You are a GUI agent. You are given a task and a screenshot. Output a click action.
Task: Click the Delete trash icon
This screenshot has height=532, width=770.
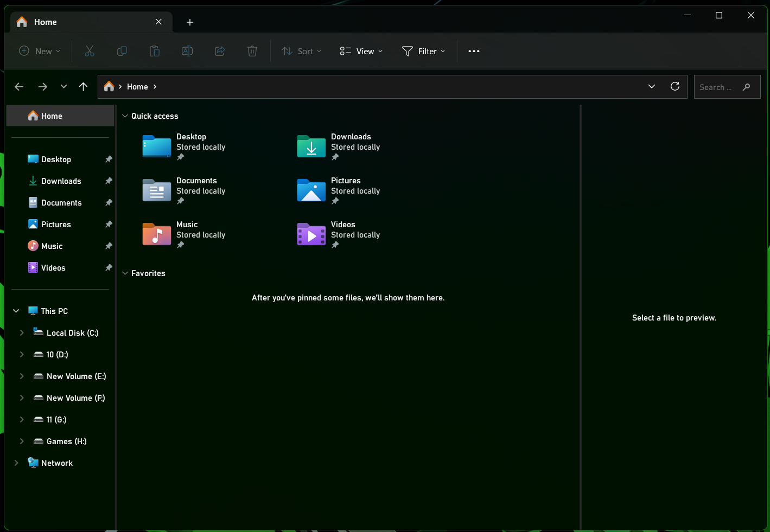pyautogui.click(x=252, y=51)
